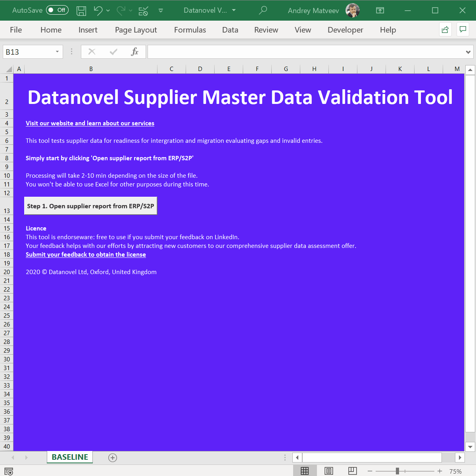476x476 pixels.
Task: Click the 'Datanovel Supplier Master Data Validation Tool' heading
Action: pyautogui.click(x=240, y=97)
